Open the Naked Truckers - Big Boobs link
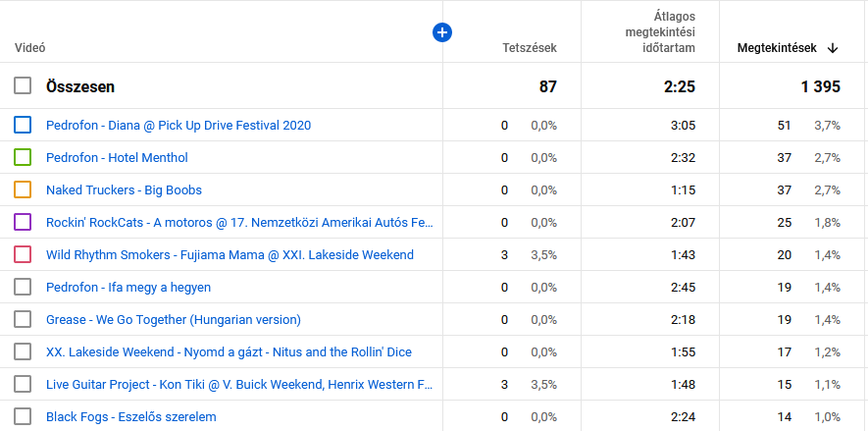Image resolution: width=868 pixels, height=431 pixels. (x=124, y=189)
